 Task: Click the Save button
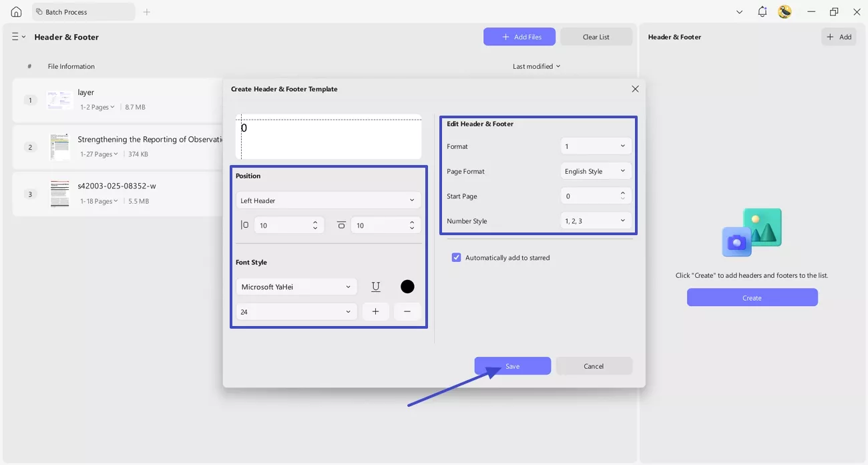(512, 365)
